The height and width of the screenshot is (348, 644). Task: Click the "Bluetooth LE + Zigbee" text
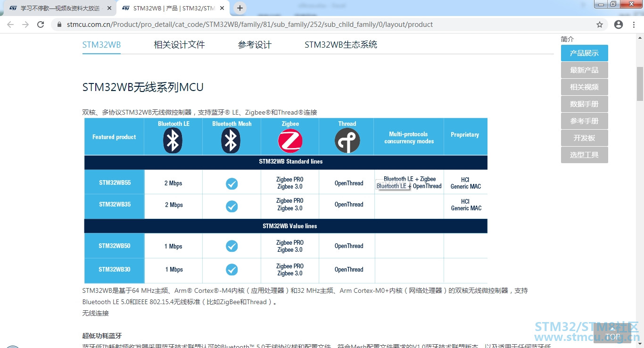[x=410, y=179]
